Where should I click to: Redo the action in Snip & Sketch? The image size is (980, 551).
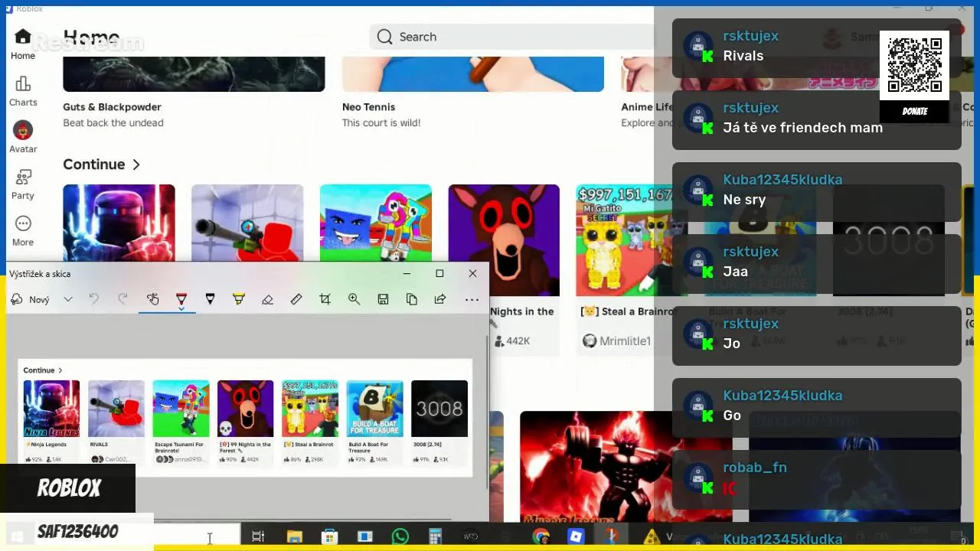[x=122, y=299]
